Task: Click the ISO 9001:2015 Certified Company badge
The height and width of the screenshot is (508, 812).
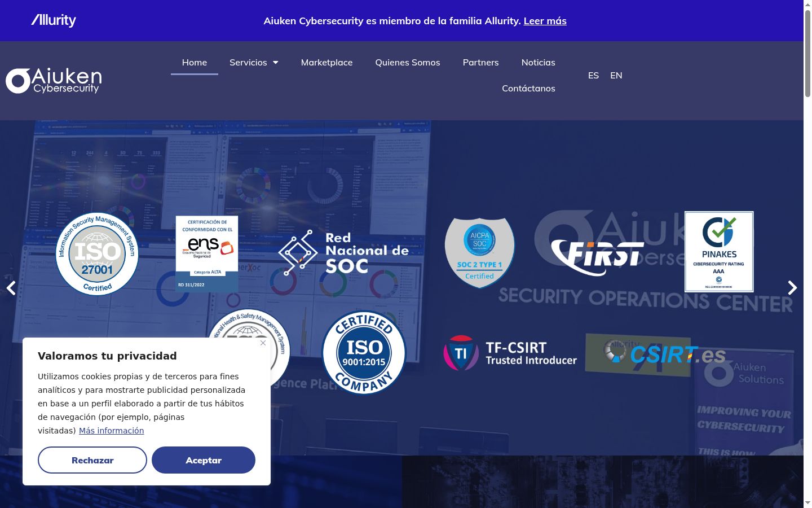Action: (364, 352)
